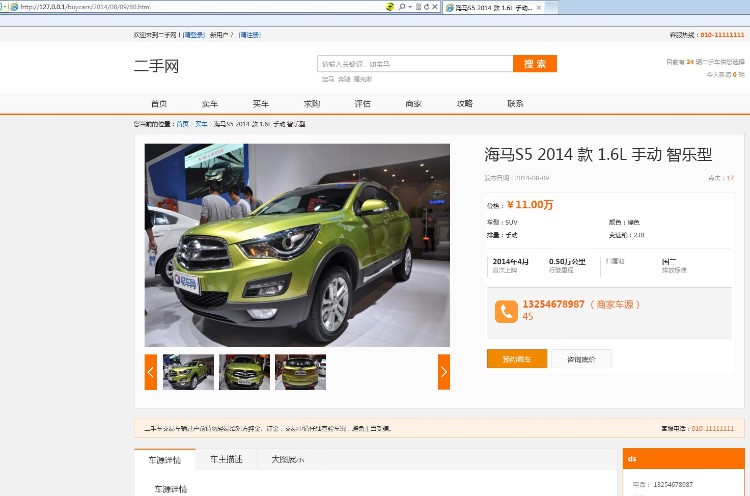The width and height of the screenshot is (750, 496).
Task: Click the 0.50万公里 mileage value
Action: 567,261
